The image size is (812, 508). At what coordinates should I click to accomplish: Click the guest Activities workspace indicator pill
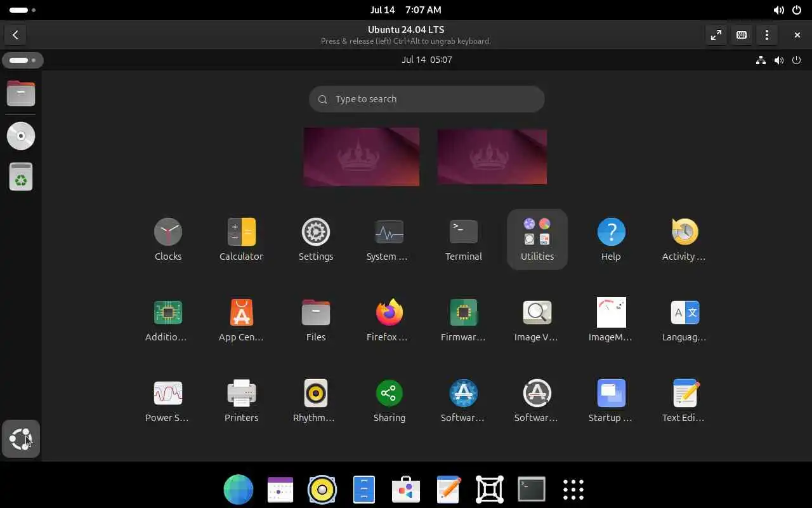(22, 60)
